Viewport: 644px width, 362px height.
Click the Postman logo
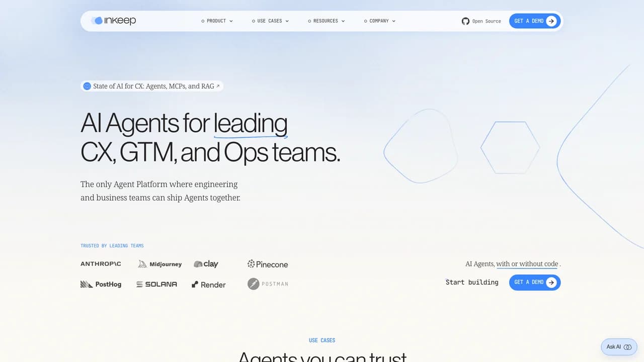268,284
